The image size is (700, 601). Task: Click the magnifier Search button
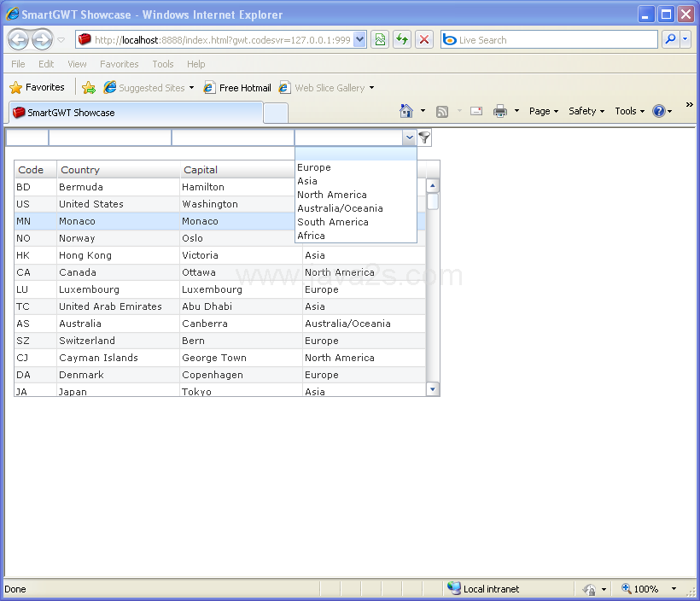point(670,40)
